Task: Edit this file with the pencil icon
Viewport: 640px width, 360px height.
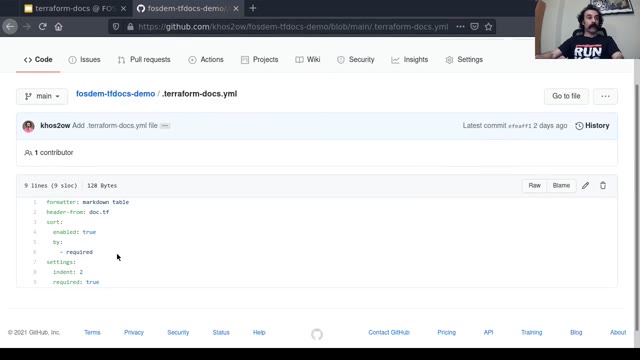Action: pyautogui.click(x=585, y=186)
